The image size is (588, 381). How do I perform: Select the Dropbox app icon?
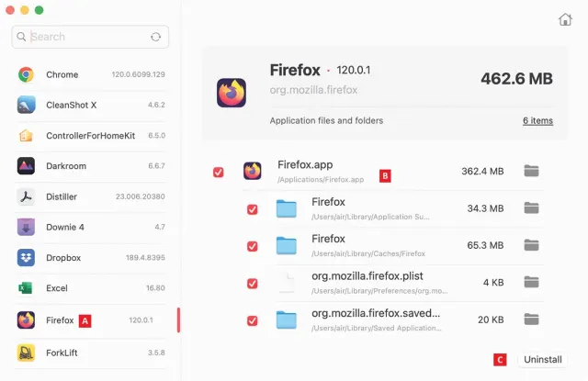[26, 258]
